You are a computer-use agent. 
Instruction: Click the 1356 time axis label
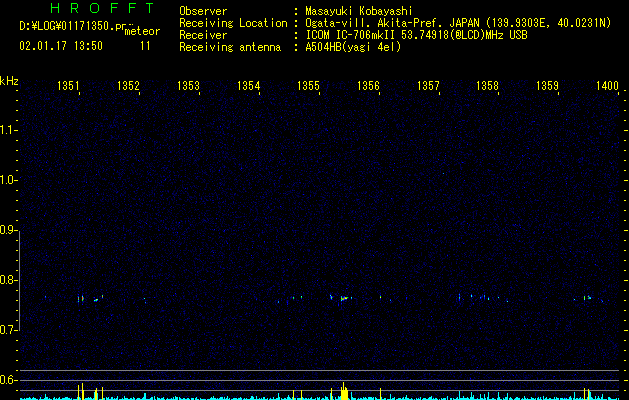point(368,86)
